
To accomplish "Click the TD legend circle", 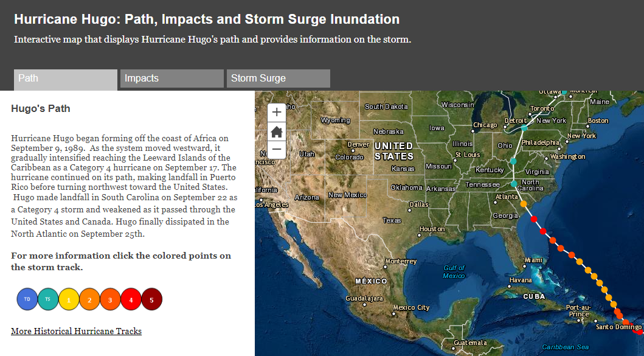I will coord(27,299).
